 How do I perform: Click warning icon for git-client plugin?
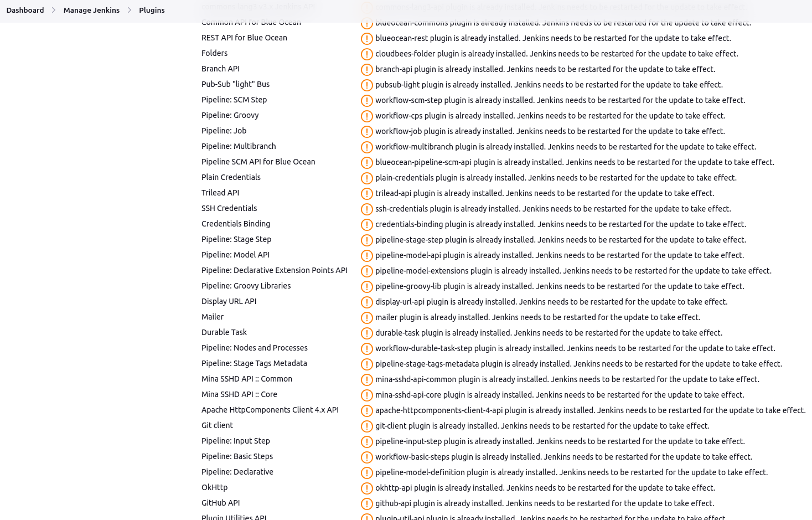coord(366,426)
